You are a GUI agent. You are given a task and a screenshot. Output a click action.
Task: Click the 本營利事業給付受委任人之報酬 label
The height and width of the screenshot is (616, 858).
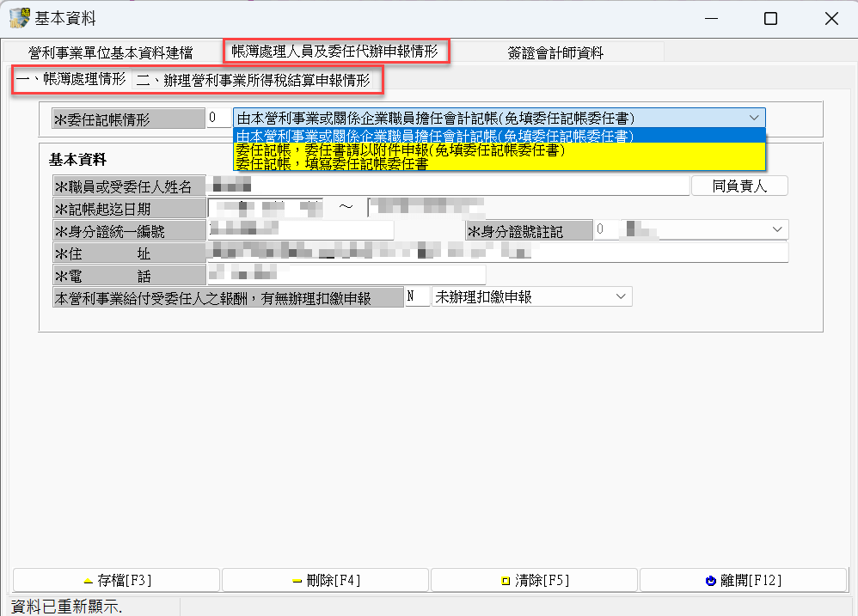click(x=228, y=297)
